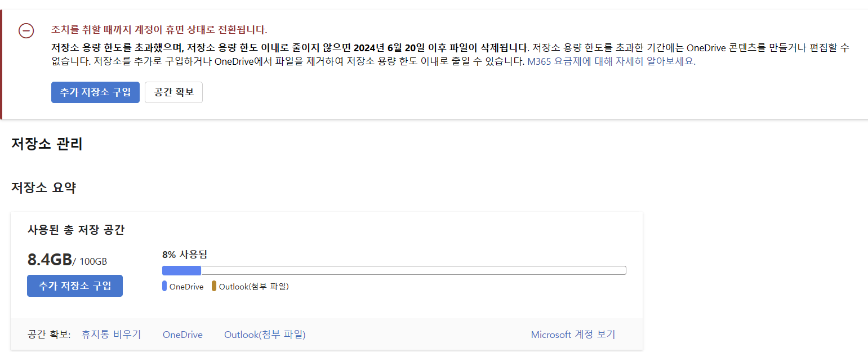This screenshot has height=352, width=868.
Task: Click the "8% 사용됨" usage label
Action: pyautogui.click(x=184, y=254)
